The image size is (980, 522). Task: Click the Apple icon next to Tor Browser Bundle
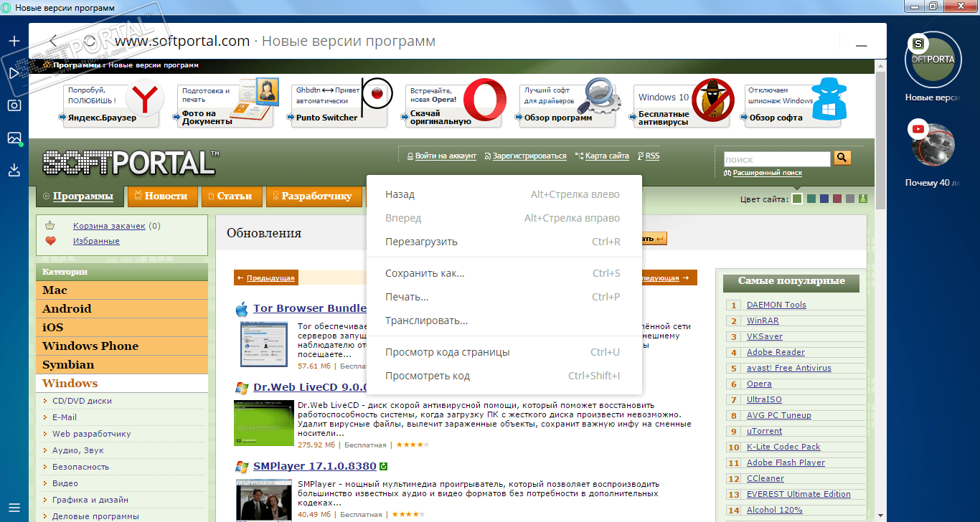241,309
